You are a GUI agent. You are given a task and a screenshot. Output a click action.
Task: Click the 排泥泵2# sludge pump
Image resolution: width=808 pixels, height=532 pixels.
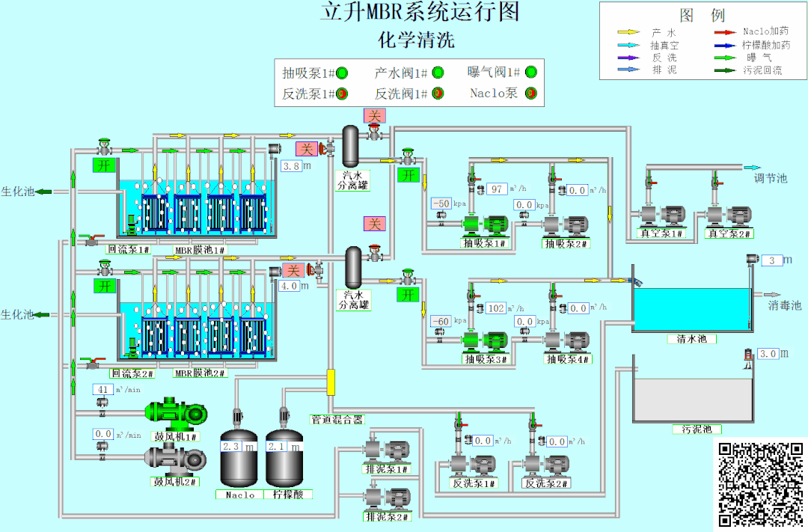tap(388, 499)
